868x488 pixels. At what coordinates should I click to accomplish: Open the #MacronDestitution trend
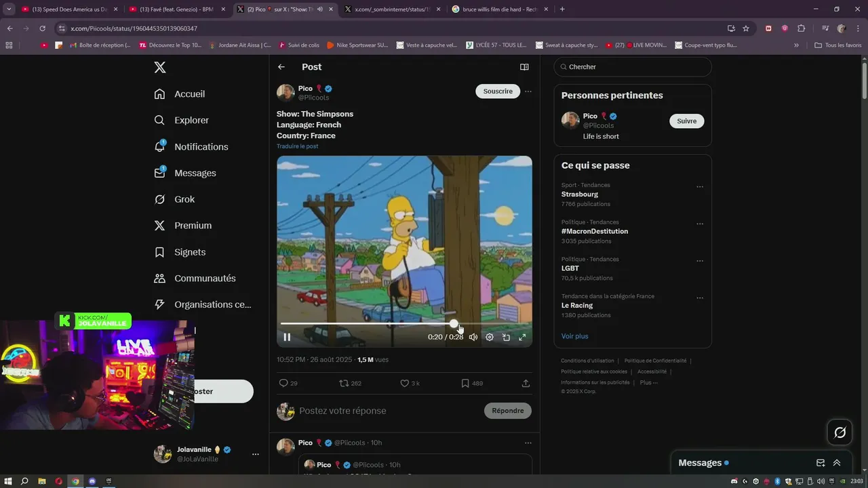(x=595, y=231)
